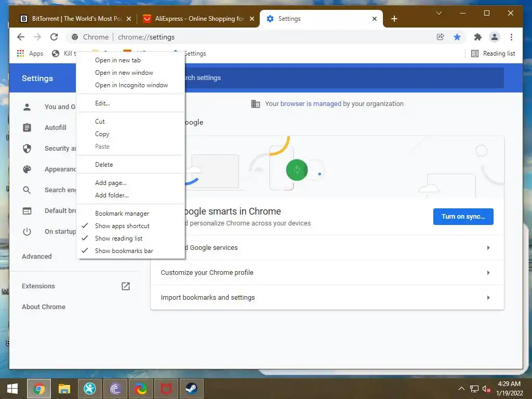Select Delete from context menu

(130, 165)
